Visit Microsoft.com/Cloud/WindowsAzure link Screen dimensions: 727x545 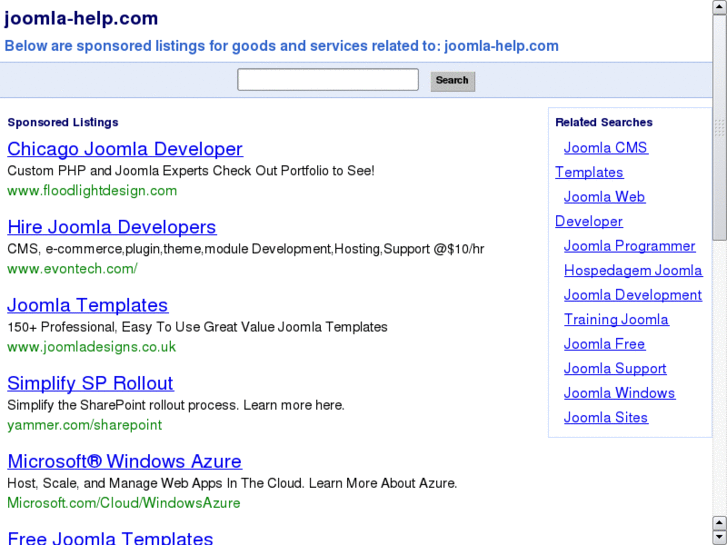click(124, 503)
